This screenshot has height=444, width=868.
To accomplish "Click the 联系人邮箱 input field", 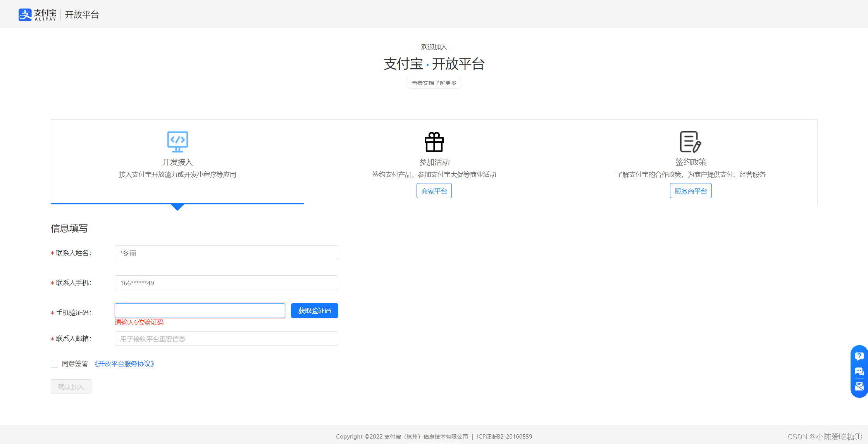I will click(x=226, y=339).
